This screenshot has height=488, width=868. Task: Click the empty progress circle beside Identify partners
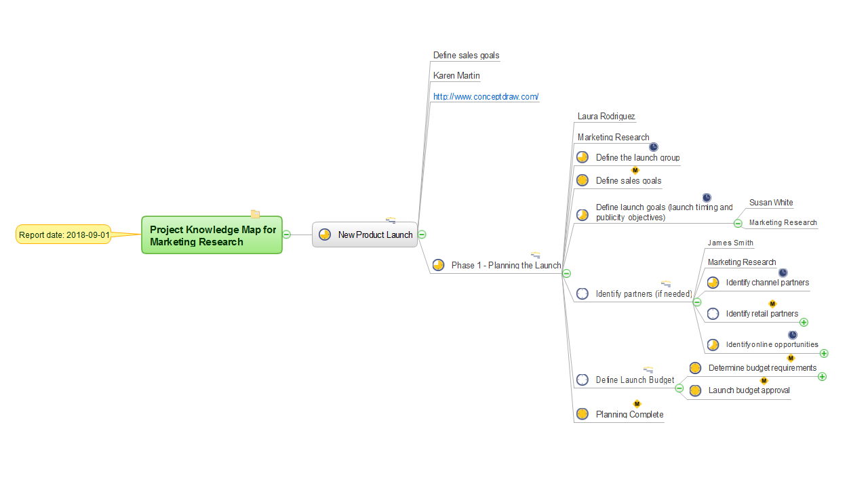(x=582, y=293)
